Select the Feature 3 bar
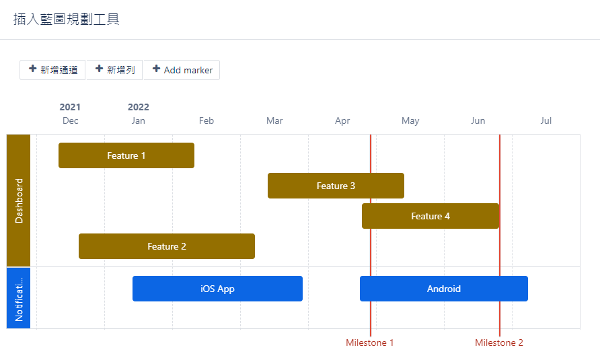Image resolution: width=600 pixels, height=364 pixels. click(336, 186)
